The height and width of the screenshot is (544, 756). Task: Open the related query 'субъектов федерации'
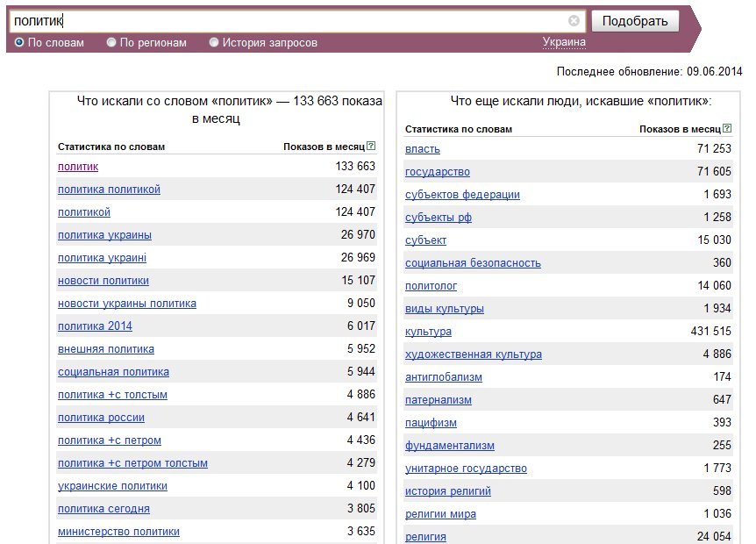[462, 195]
